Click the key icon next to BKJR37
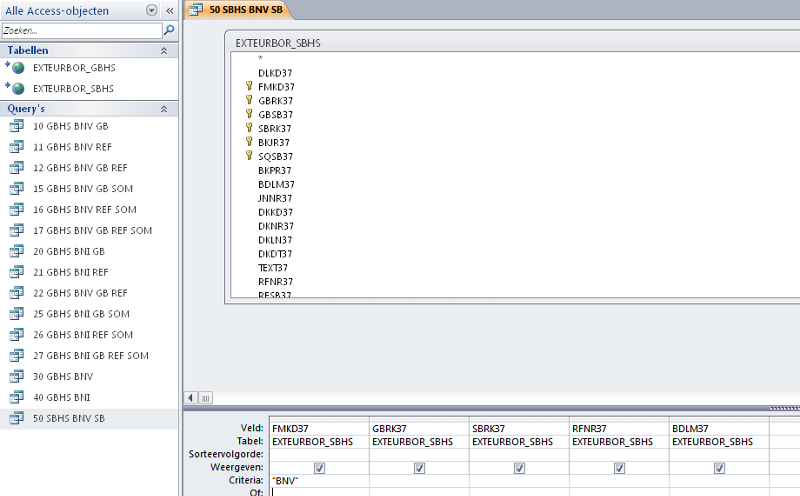Screen dimensions: 800x496 (249, 141)
